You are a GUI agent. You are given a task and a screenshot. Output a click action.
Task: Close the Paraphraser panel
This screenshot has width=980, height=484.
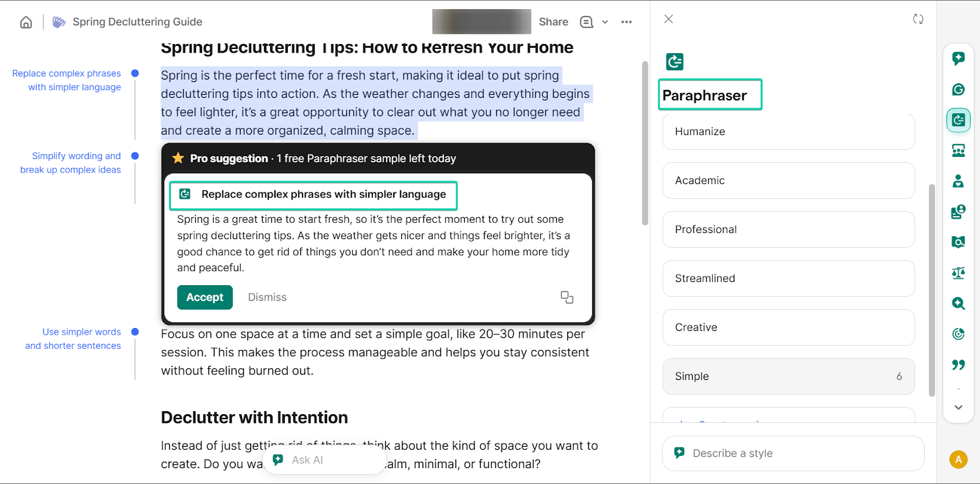pos(669,19)
